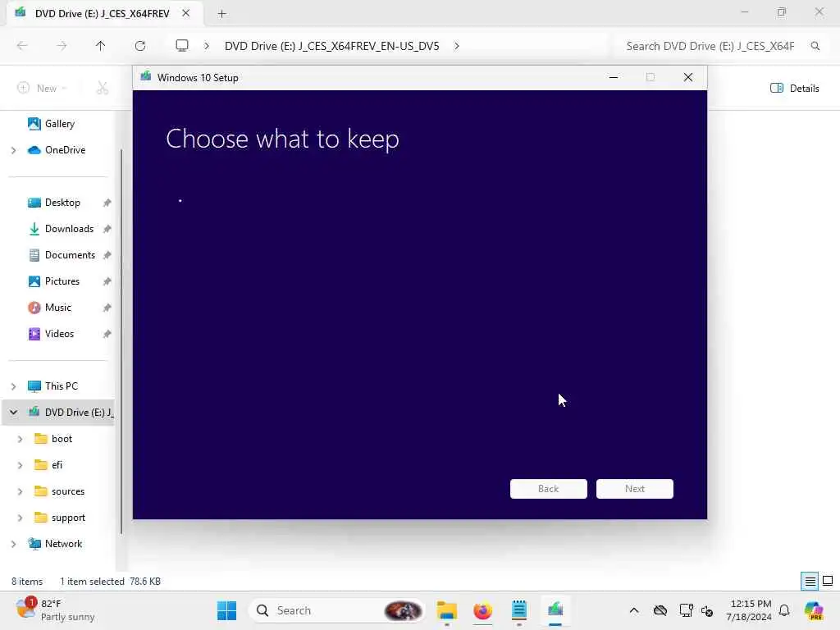Open the efi folder in the tree

[57, 465]
